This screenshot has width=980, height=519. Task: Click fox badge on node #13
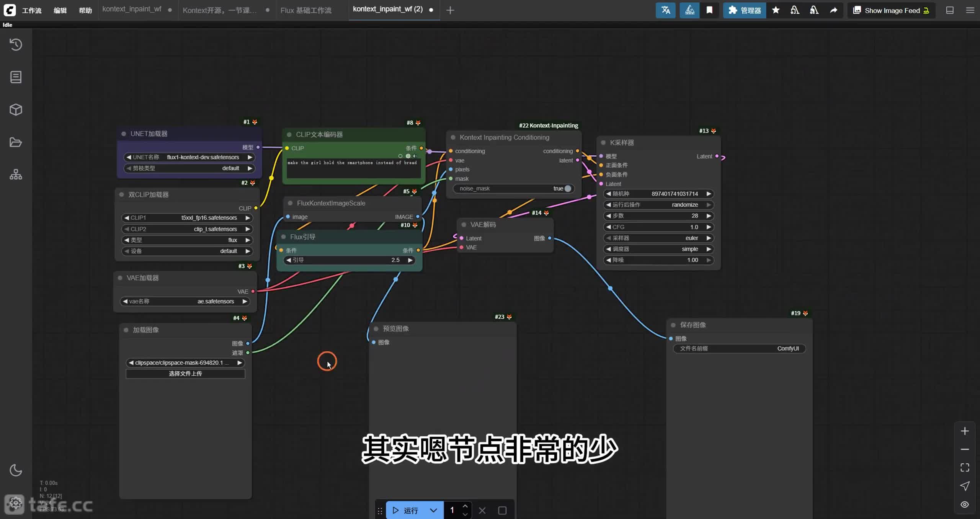pos(713,131)
